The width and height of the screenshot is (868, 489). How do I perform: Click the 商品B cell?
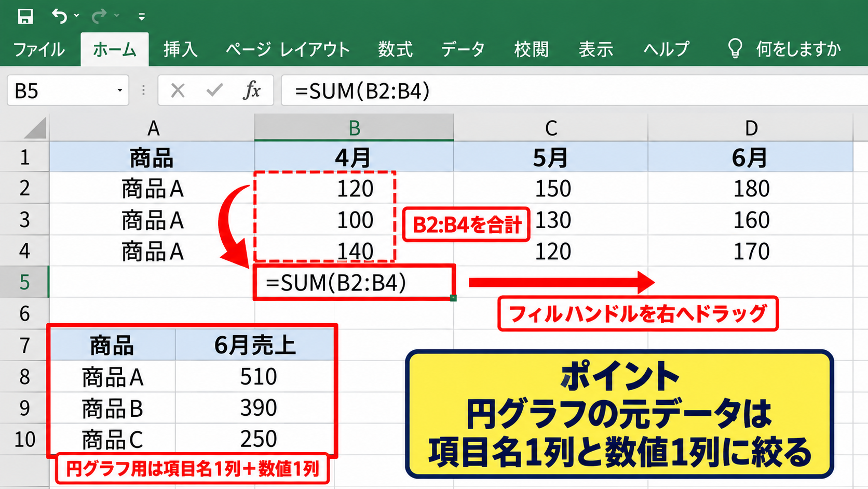pyautogui.click(x=113, y=408)
